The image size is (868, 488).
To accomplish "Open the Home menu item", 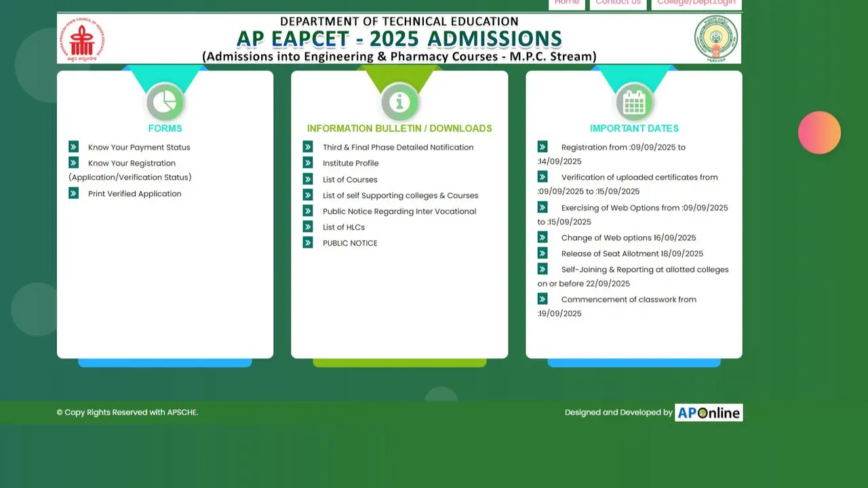I will (566, 3).
